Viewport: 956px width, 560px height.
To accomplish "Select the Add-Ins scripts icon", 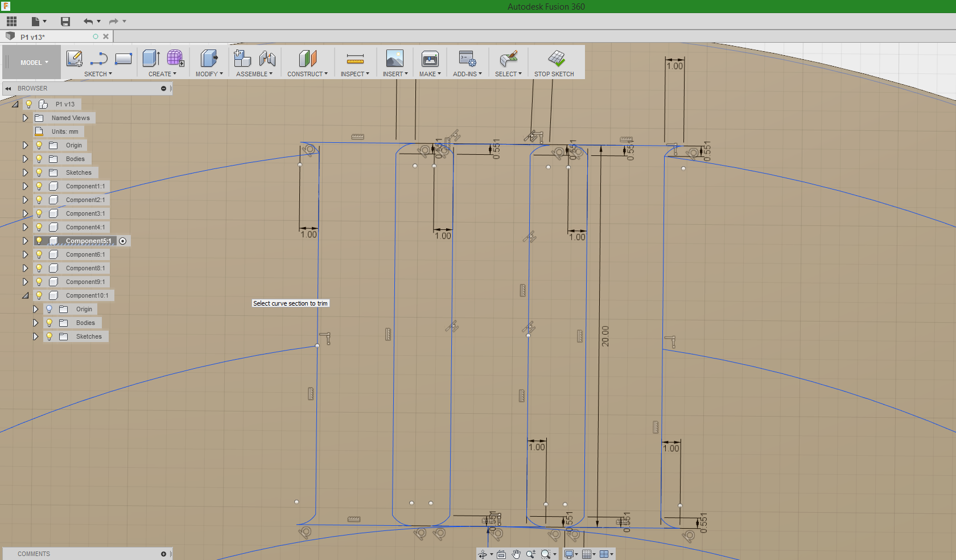I will [x=467, y=58].
